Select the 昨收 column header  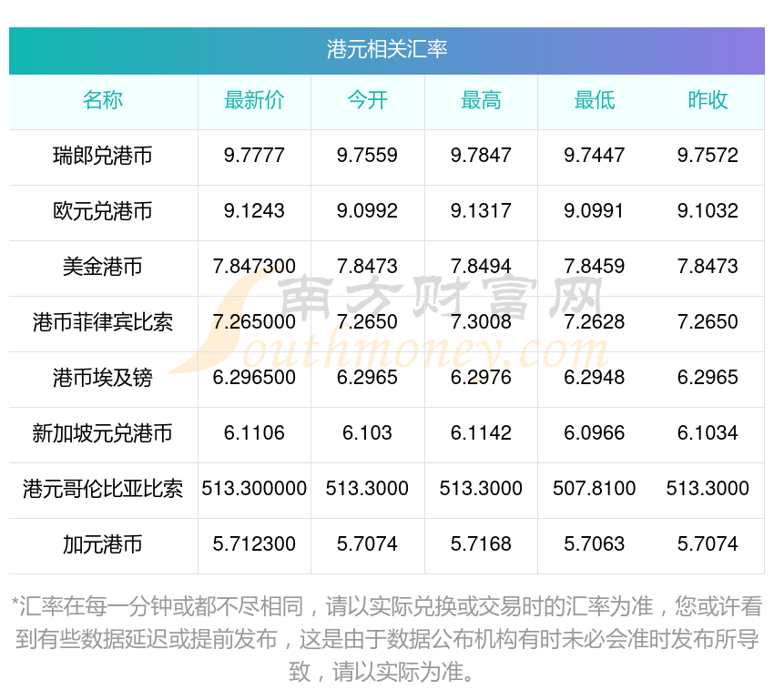(708, 100)
